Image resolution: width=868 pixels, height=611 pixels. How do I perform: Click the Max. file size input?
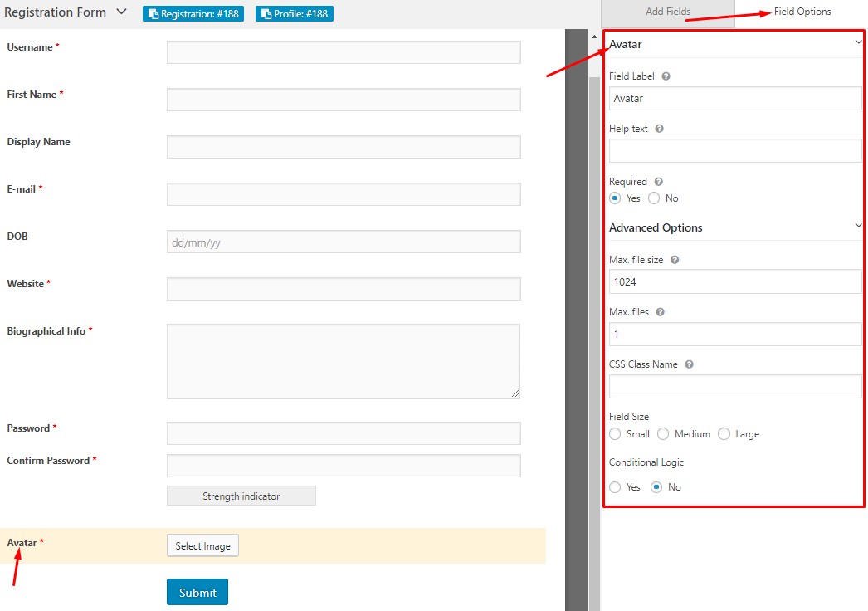(735, 282)
